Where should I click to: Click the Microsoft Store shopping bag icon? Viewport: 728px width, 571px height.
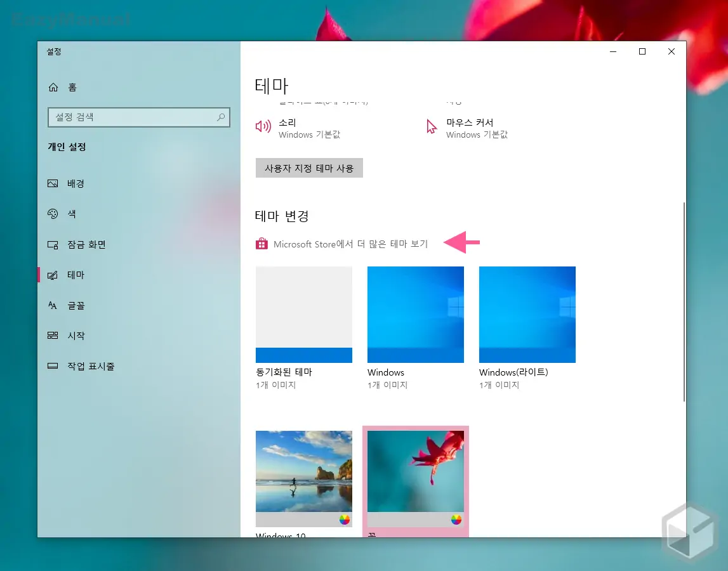pos(261,243)
